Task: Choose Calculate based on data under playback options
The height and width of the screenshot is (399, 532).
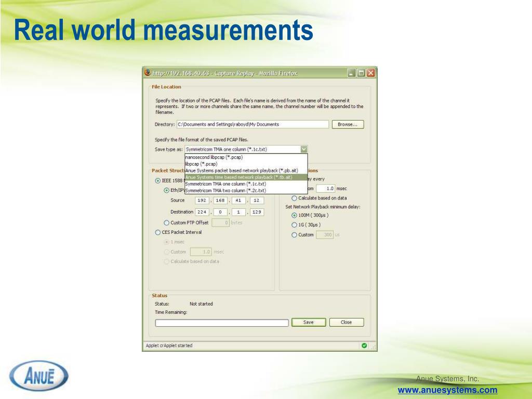Action: [x=294, y=198]
